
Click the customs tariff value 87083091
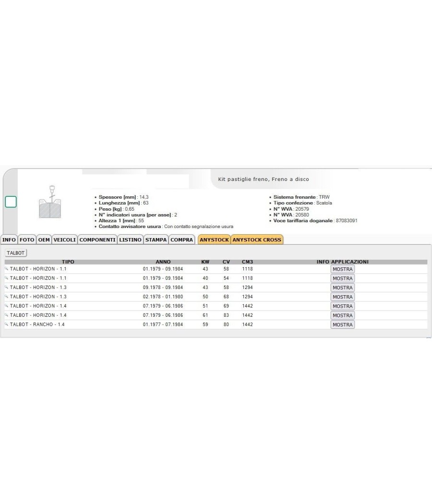coord(347,221)
